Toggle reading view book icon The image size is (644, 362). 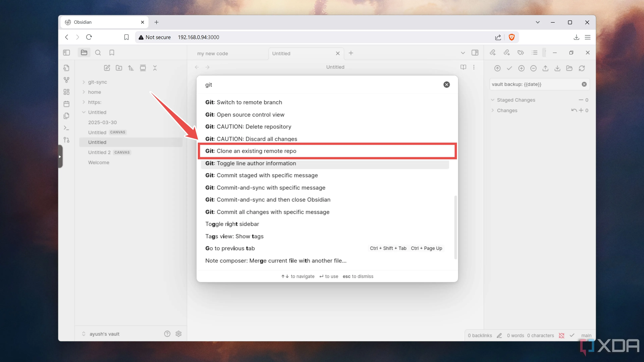(x=463, y=67)
